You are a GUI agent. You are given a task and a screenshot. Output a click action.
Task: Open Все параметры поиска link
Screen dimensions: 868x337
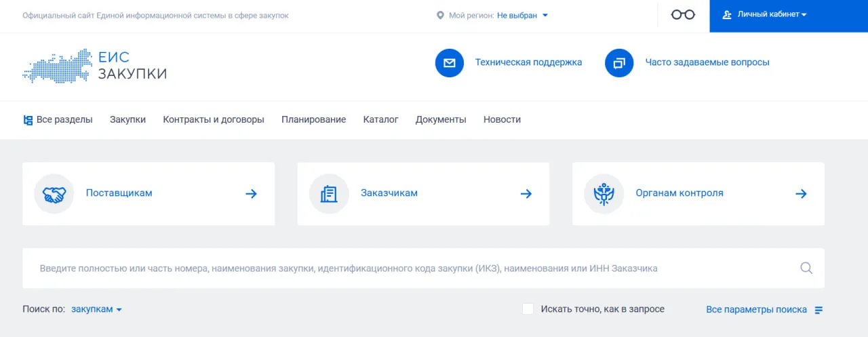[x=756, y=310]
